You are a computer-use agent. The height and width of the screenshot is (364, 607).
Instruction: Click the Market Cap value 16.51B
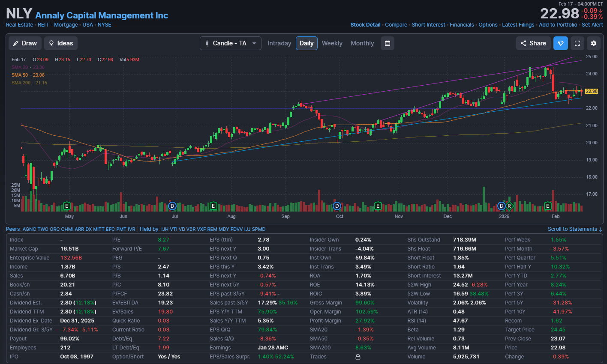pos(69,249)
